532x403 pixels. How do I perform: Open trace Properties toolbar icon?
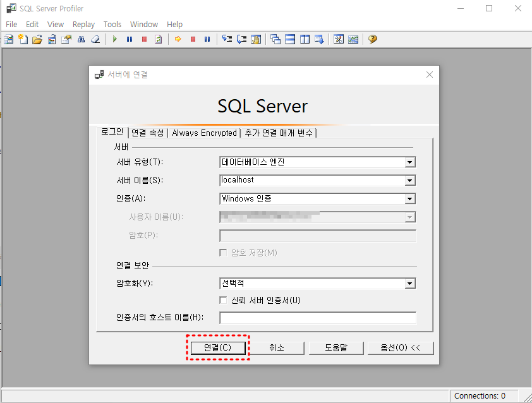point(66,39)
